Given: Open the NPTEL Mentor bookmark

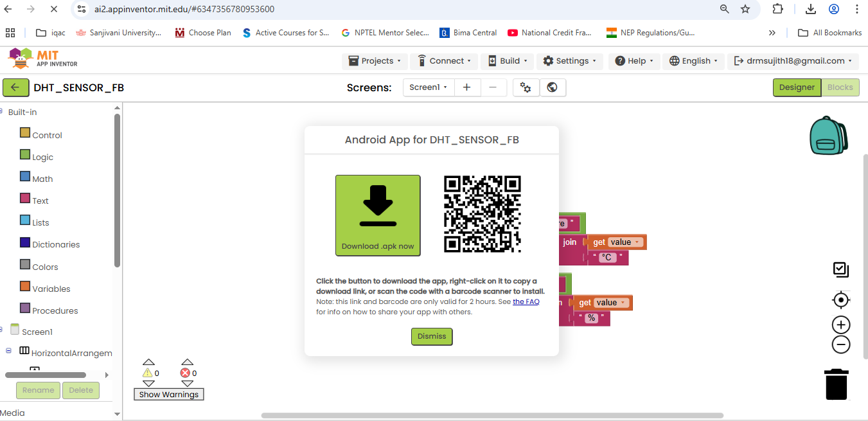Looking at the screenshot, I should pyautogui.click(x=385, y=32).
